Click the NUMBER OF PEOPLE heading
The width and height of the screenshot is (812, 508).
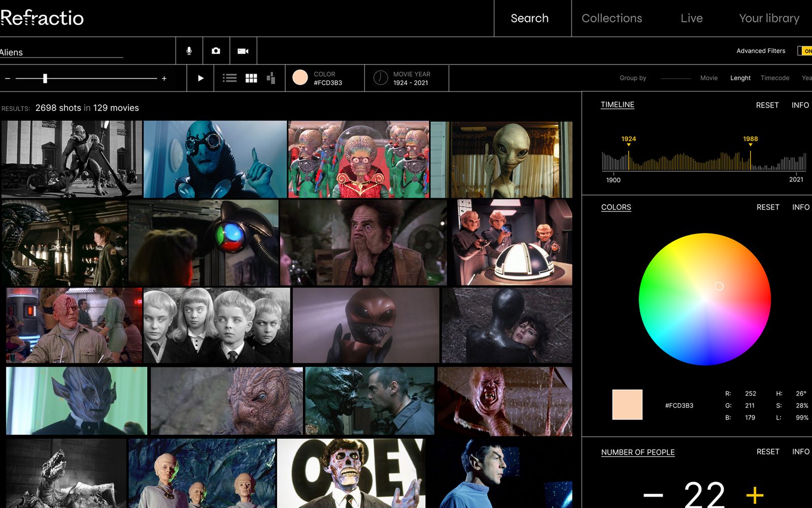coord(638,452)
